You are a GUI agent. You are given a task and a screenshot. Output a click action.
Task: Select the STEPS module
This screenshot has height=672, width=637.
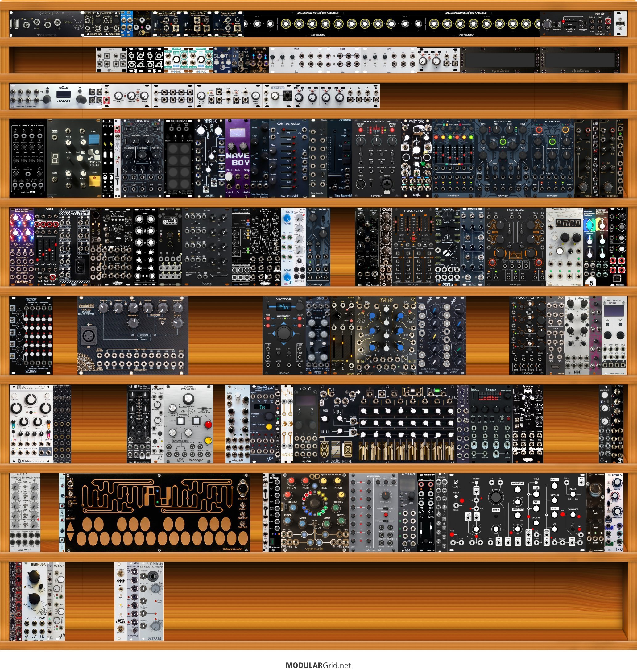pyautogui.click(x=454, y=158)
